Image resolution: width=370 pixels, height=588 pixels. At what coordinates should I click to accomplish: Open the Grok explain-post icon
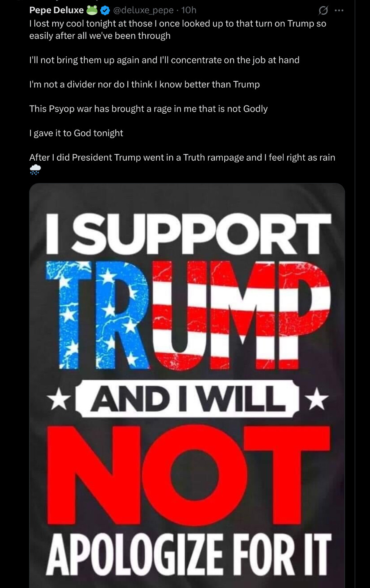coord(323,11)
